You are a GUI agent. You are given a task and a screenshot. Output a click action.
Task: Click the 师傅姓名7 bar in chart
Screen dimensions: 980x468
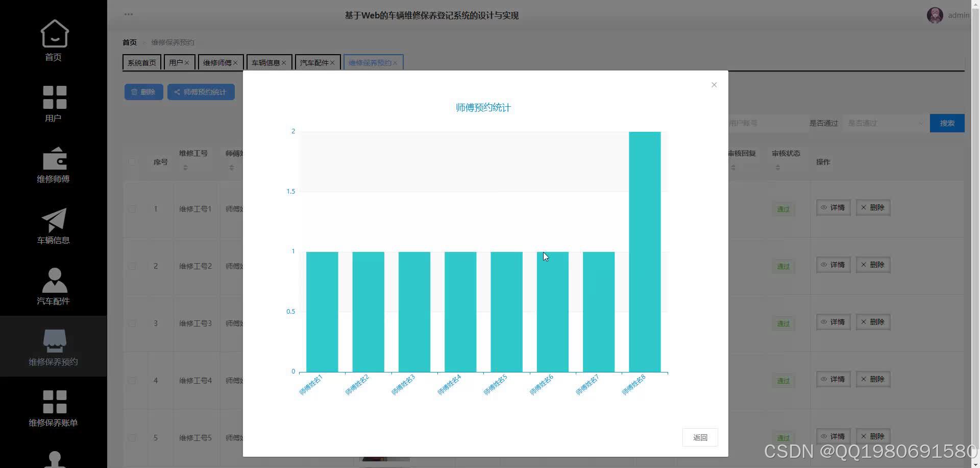tap(599, 312)
